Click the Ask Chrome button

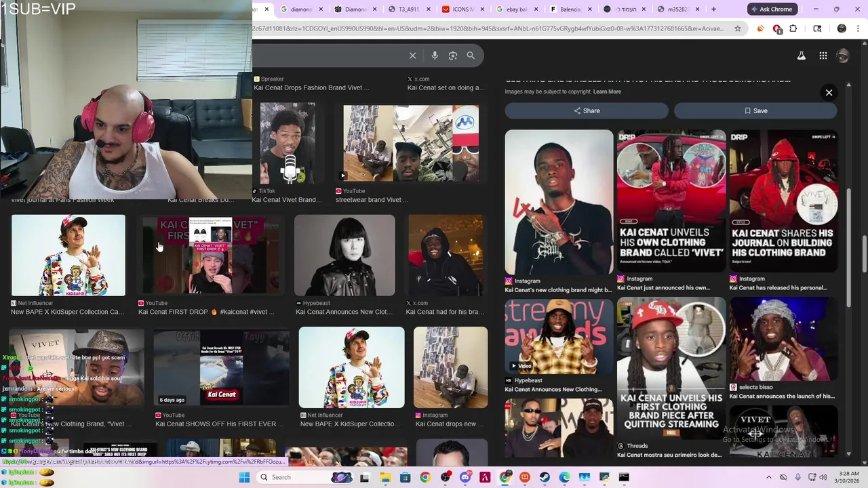click(771, 9)
